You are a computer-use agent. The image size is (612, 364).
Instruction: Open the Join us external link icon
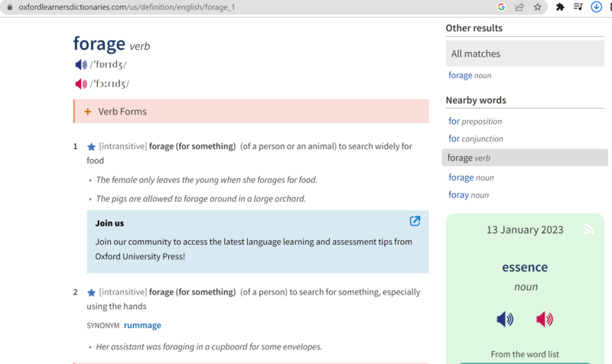click(415, 221)
